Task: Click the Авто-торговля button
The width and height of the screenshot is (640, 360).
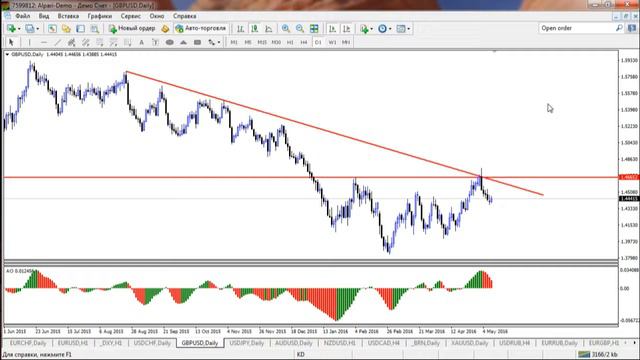Action: (x=200, y=29)
